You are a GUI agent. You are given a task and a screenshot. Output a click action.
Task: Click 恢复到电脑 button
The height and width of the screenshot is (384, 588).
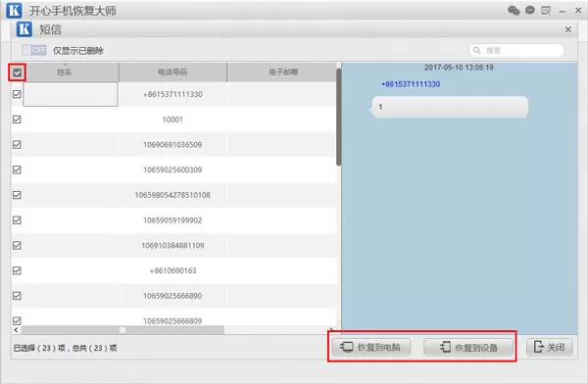pyautogui.click(x=371, y=347)
